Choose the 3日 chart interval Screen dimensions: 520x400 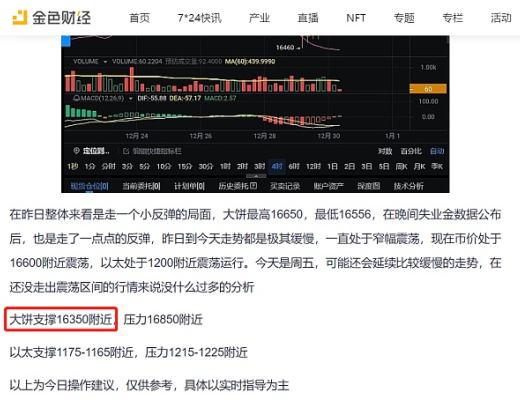[367, 166]
